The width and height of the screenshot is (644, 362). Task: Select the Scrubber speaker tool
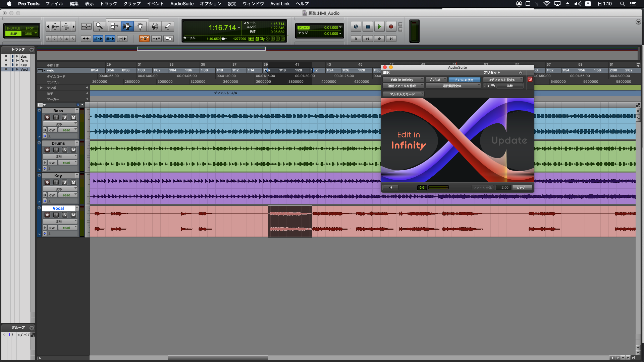click(155, 26)
